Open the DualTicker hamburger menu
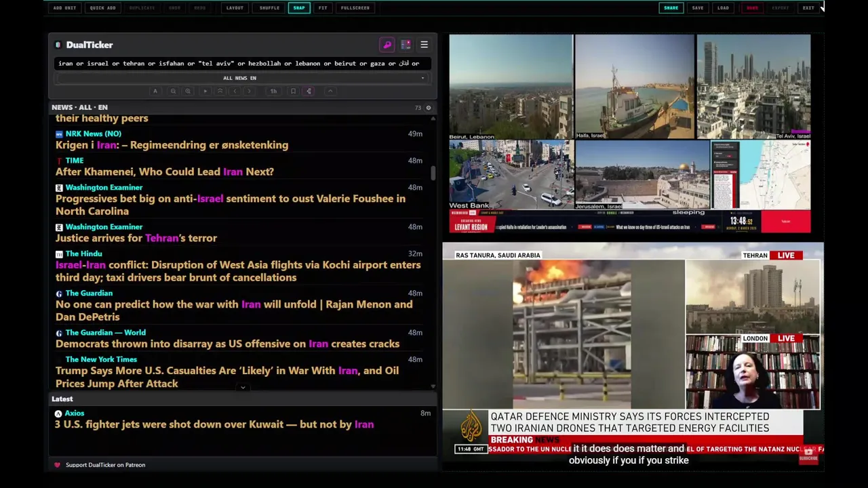 coord(424,45)
